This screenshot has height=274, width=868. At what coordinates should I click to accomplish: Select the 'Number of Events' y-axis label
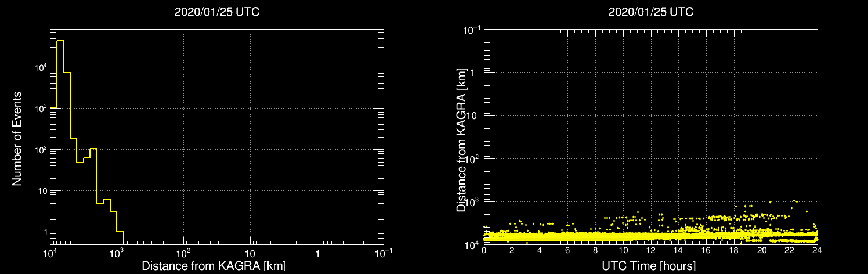tap(17, 138)
